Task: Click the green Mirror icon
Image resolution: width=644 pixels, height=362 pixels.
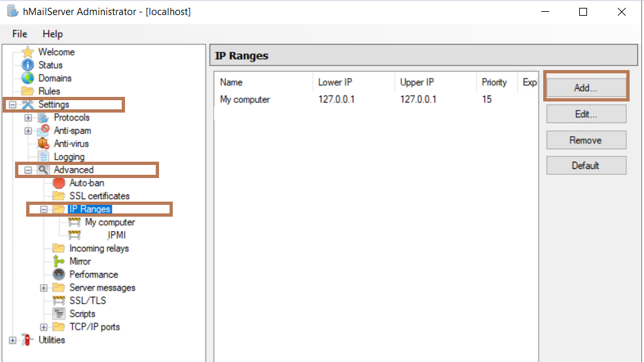Action: (59, 261)
